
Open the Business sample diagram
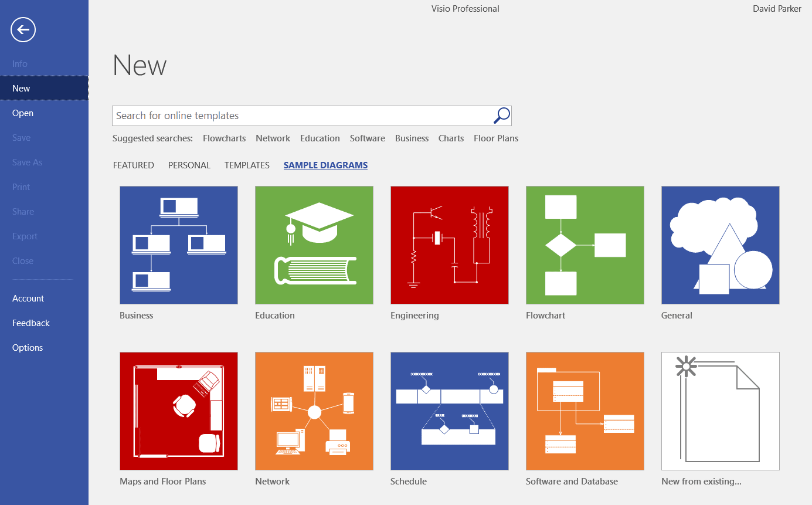(x=178, y=245)
